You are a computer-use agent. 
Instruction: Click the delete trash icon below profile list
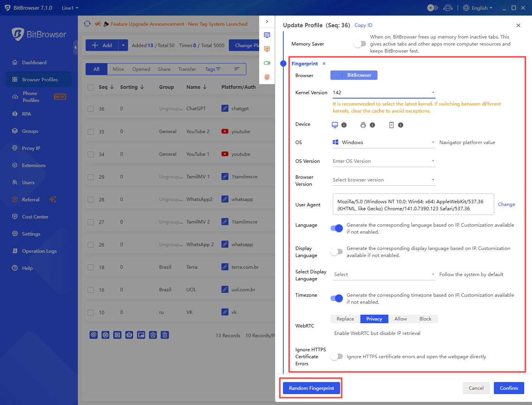click(165, 335)
